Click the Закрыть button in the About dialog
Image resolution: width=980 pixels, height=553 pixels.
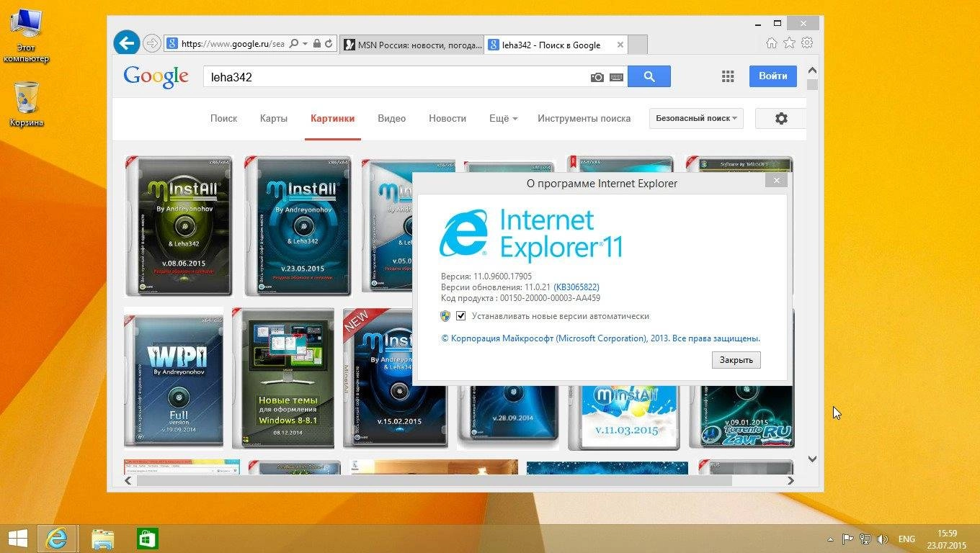coord(736,360)
